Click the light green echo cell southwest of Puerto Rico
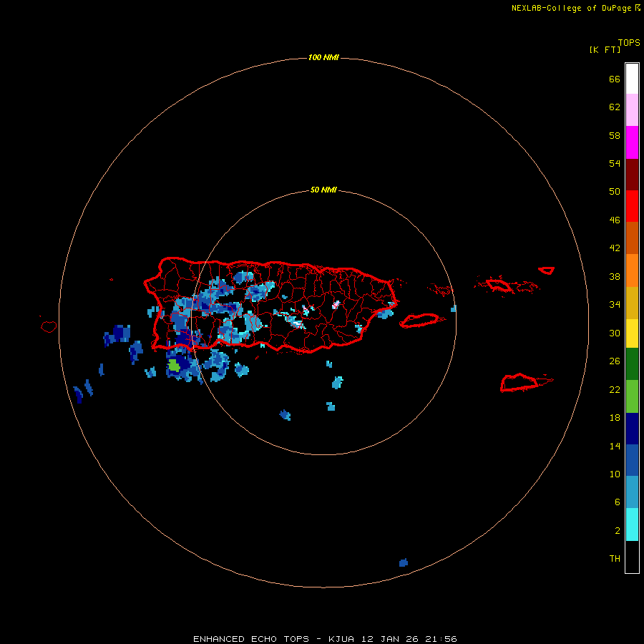Image resolution: width=644 pixels, height=644 pixels. click(174, 365)
